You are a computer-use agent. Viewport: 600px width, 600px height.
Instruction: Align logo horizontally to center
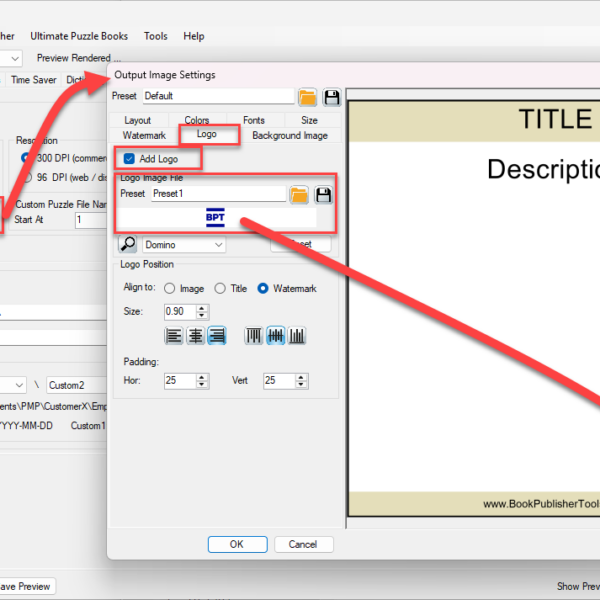tap(196, 336)
